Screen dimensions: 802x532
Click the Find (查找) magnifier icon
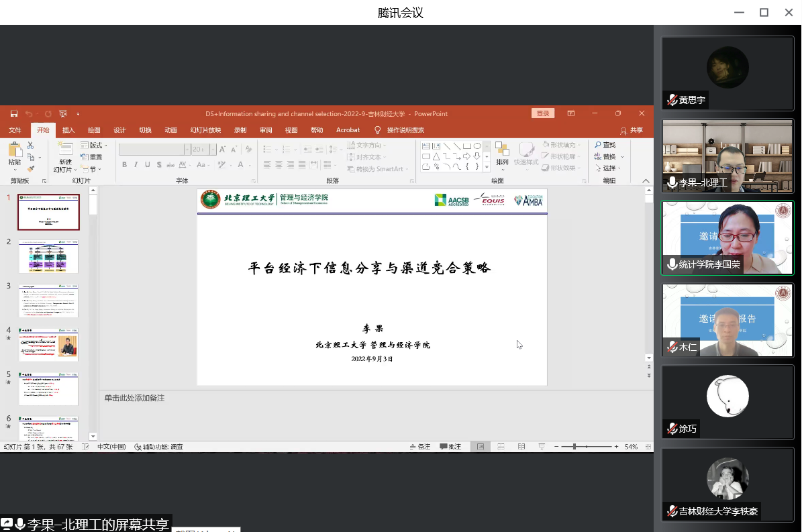[598, 145]
